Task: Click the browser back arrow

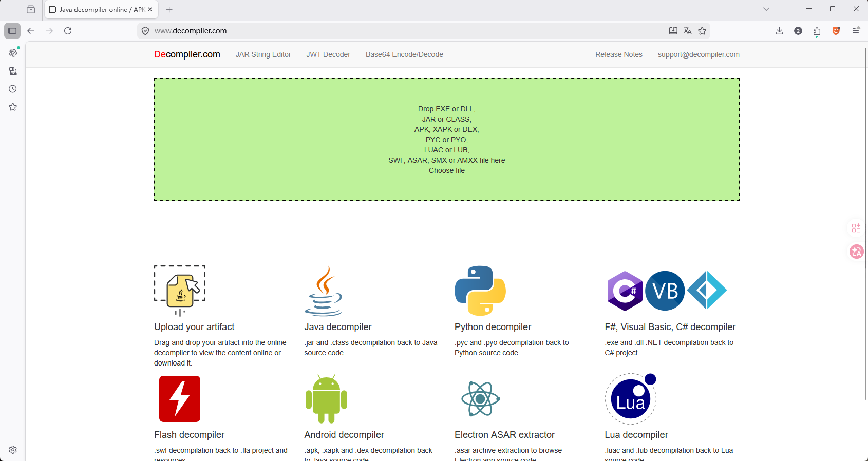Action: click(x=31, y=31)
